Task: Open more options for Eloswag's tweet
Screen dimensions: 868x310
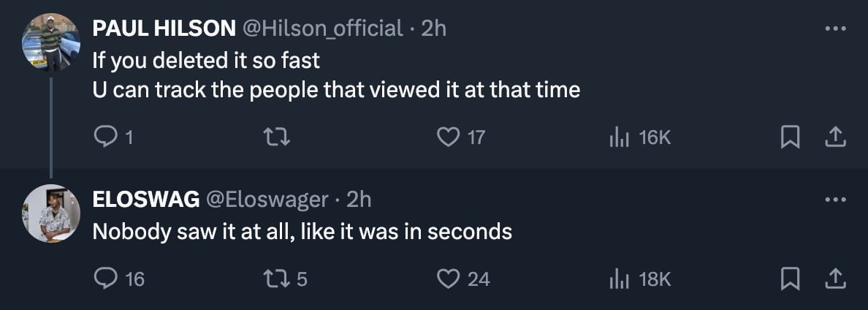Action: tap(834, 200)
